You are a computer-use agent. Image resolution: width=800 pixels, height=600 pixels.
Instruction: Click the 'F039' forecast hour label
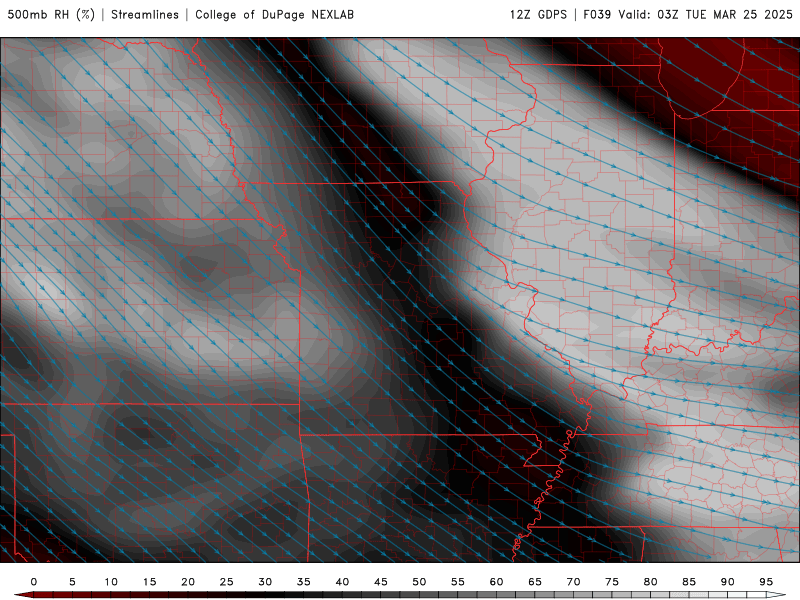597,14
